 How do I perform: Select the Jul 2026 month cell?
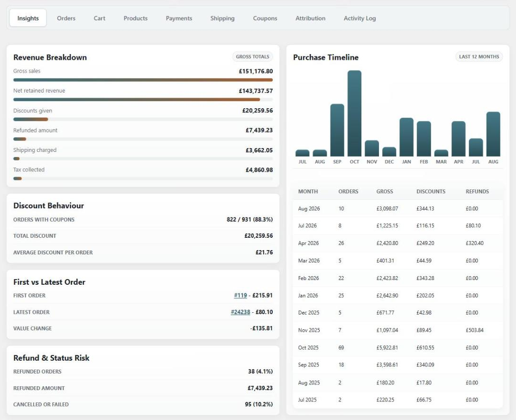(307, 225)
